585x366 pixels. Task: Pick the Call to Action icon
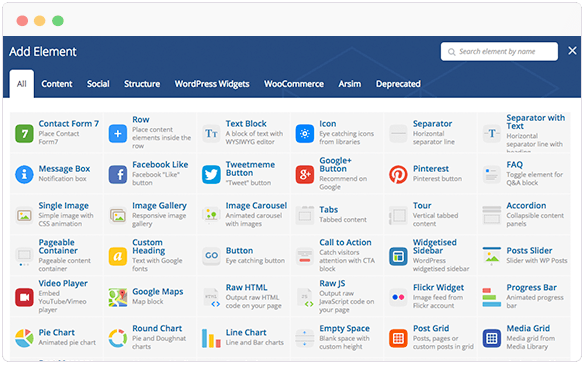[305, 256]
